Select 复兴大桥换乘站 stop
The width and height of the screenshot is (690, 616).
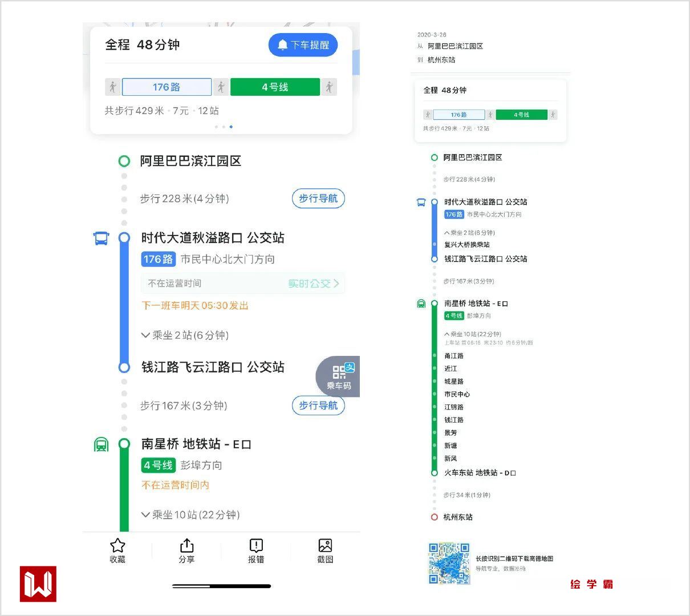tap(467, 245)
